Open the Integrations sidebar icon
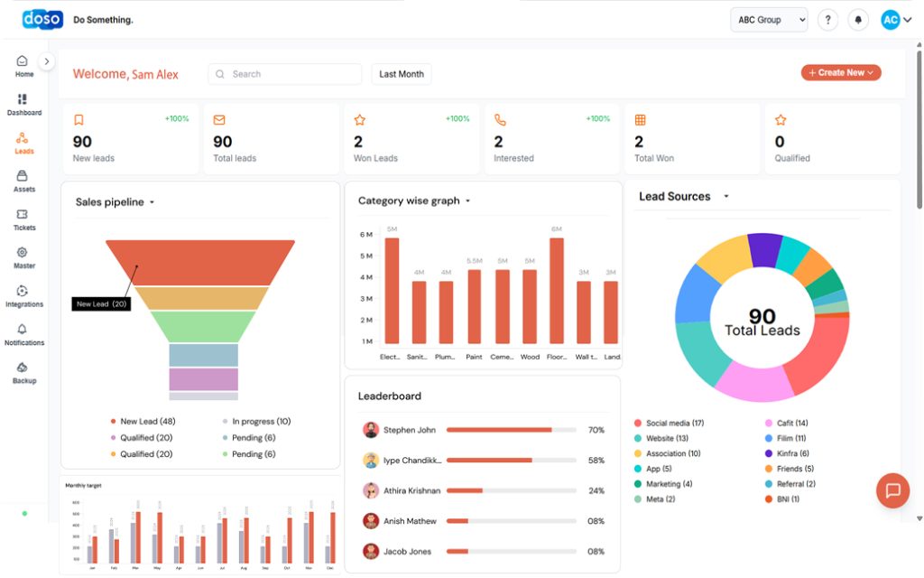Screen dimensions: 924x578 click(23, 291)
